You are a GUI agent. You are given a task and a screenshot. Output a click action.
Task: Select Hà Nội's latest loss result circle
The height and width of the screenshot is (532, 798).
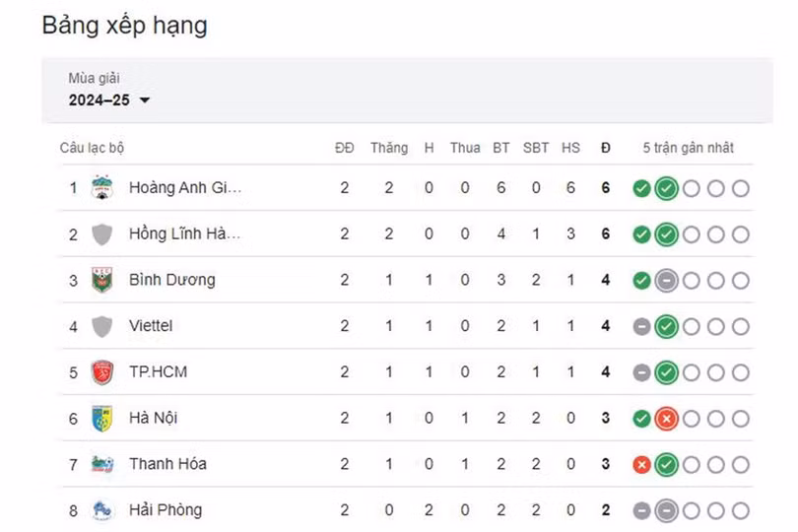[666, 419]
